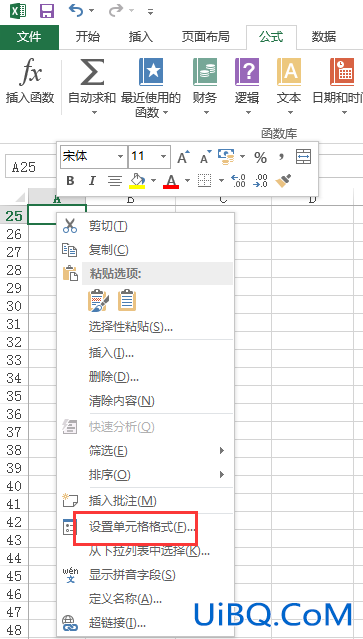The image size is (363, 639).
Task: Open the 宋体 font name dropdown
Action: pyautogui.click(x=121, y=156)
